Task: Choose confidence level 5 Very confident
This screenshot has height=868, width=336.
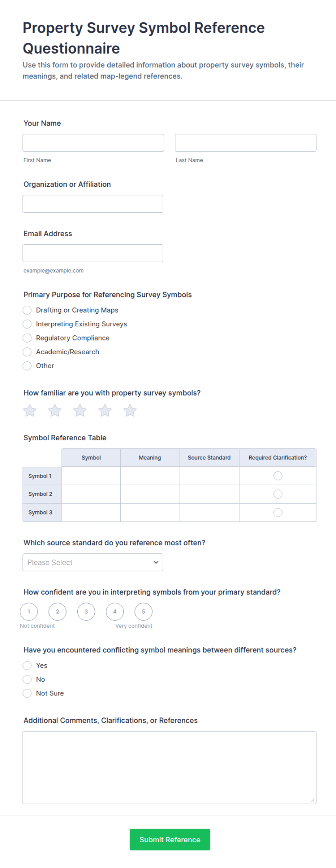Action: click(x=143, y=611)
